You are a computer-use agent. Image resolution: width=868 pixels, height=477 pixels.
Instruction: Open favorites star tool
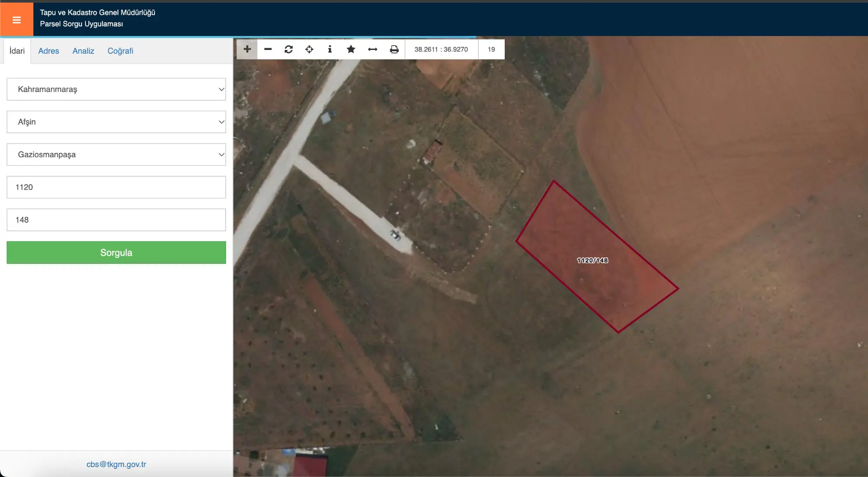(351, 49)
